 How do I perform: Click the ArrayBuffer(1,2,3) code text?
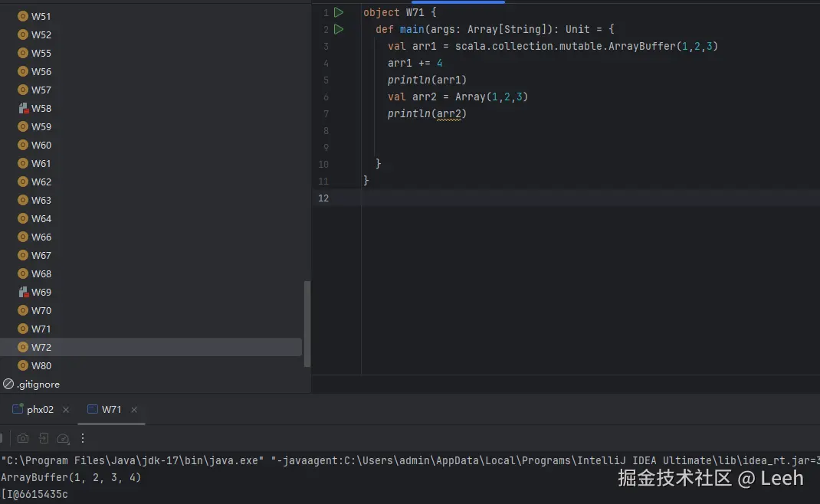tap(663, 46)
